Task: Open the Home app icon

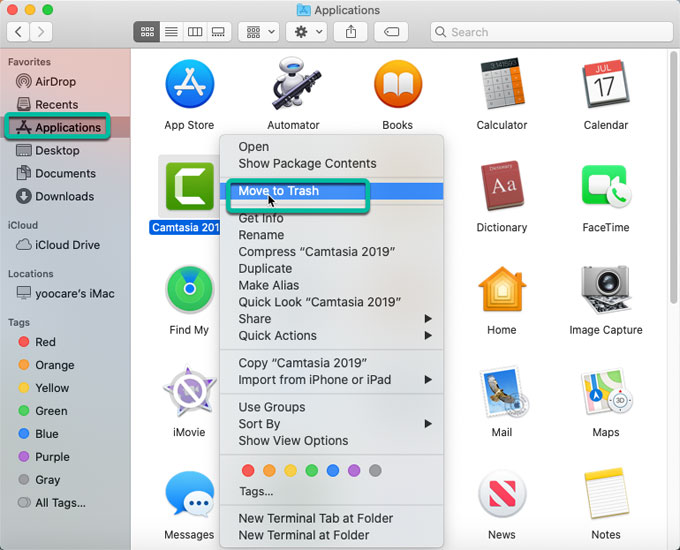Action: [x=502, y=289]
